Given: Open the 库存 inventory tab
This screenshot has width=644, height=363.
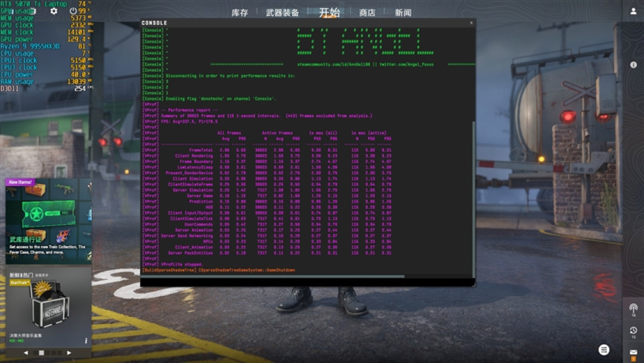Looking at the screenshot, I should click(x=240, y=13).
